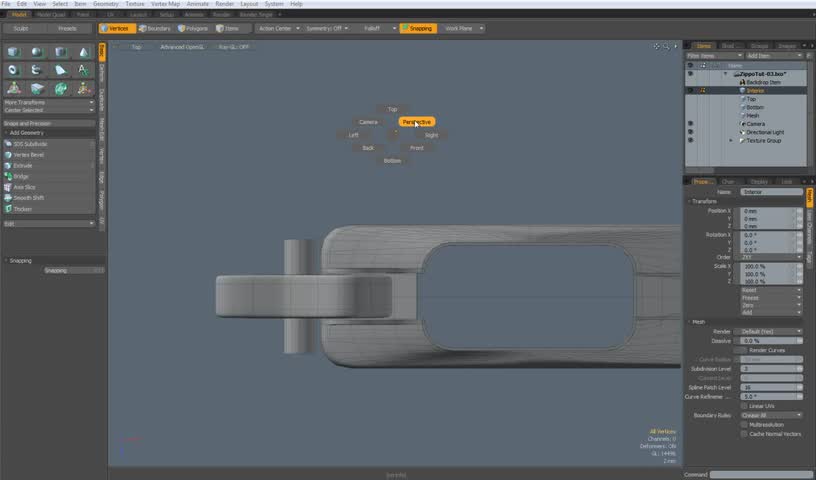
Task: Select the Torus primitive tool icon
Action: pos(14,70)
